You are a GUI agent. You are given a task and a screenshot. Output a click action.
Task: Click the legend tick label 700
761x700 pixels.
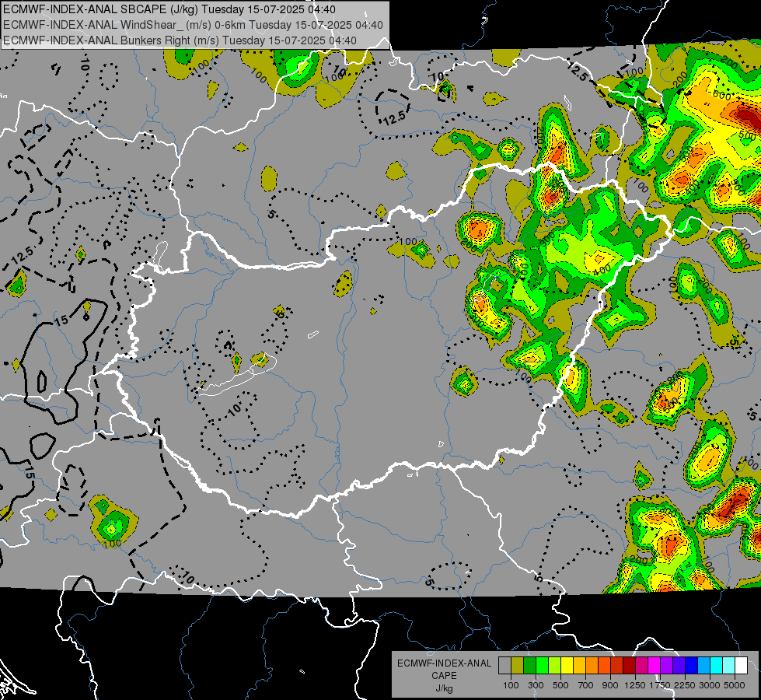point(586,685)
